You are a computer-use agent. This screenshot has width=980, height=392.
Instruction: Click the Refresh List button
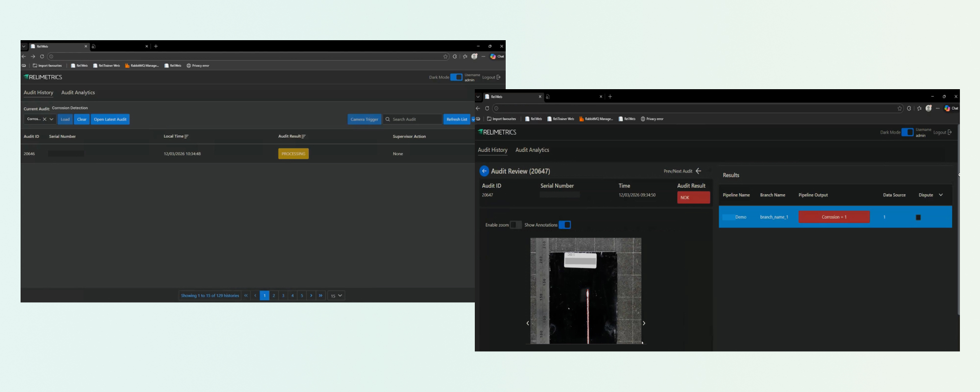[x=457, y=119]
